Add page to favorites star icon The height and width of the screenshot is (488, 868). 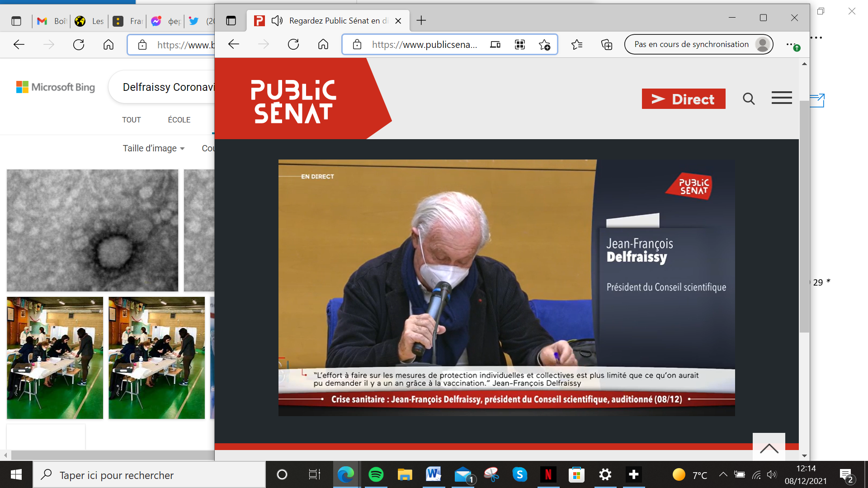(544, 45)
